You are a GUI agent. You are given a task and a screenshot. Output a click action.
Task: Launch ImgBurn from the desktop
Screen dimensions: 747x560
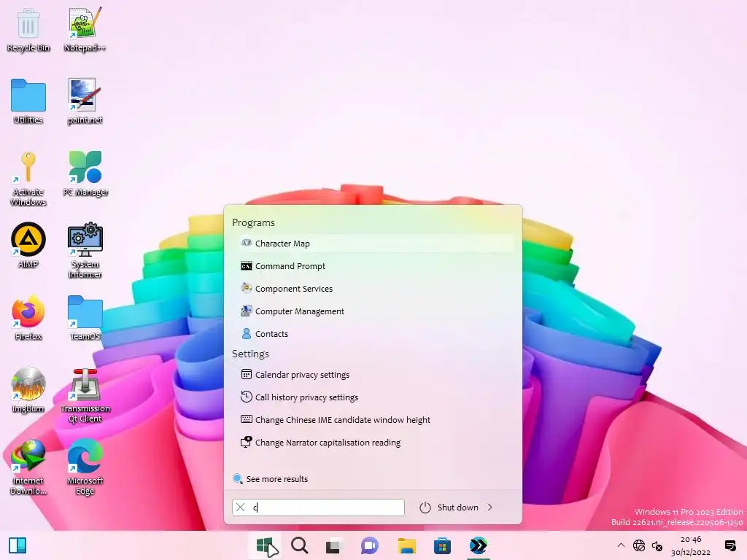point(28,390)
